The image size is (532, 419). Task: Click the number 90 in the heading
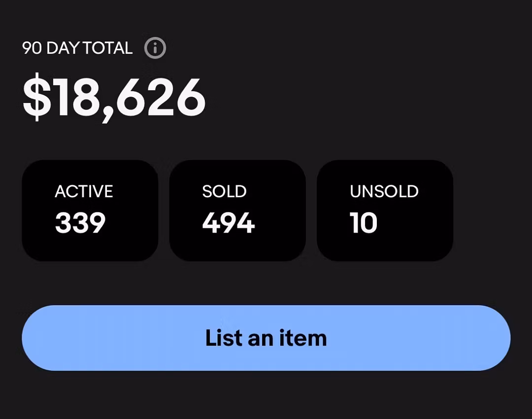click(x=32, y=48)
